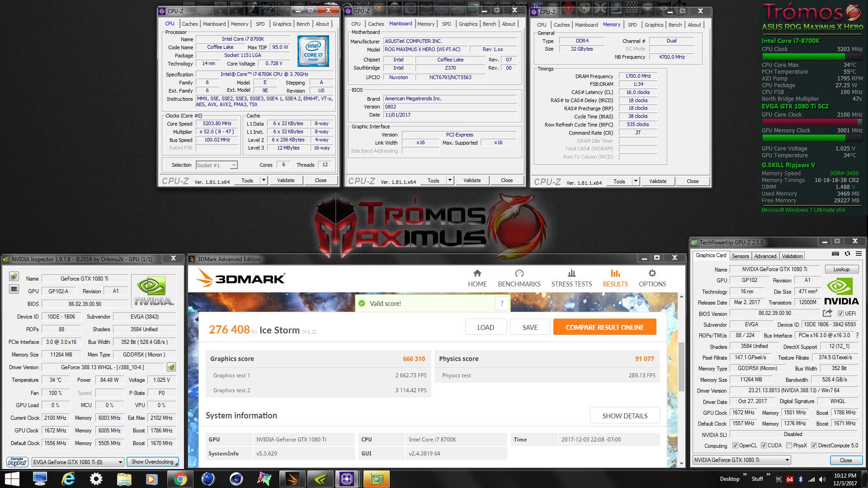The image size is (868, 488).
Task: Open the GPU-Z taskbar icon
Action: [x=376, y=479]
